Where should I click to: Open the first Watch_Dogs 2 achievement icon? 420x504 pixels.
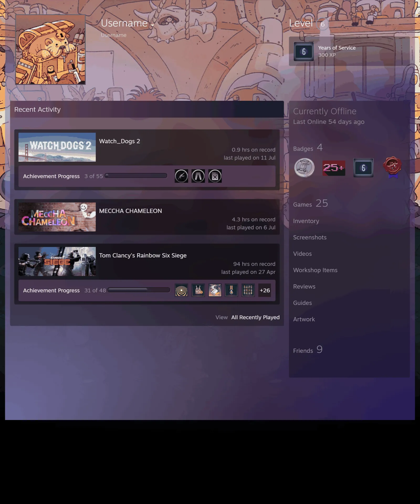point(181,176)
